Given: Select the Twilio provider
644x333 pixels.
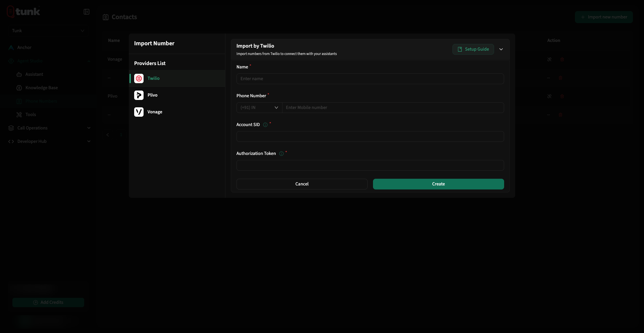Looking at the screenshot, I should pos(177,78).
